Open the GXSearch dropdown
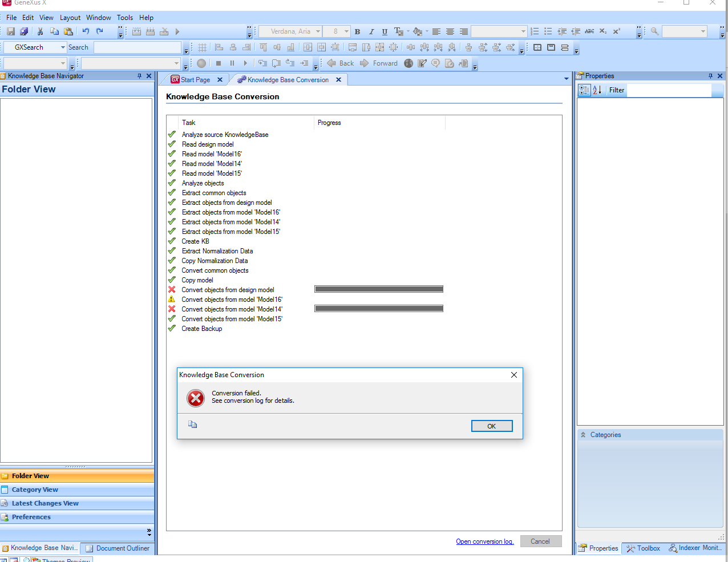 [63, 47]
